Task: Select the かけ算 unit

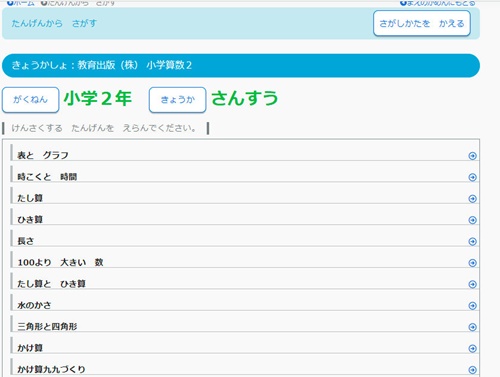Action: (x=245, y=345)
